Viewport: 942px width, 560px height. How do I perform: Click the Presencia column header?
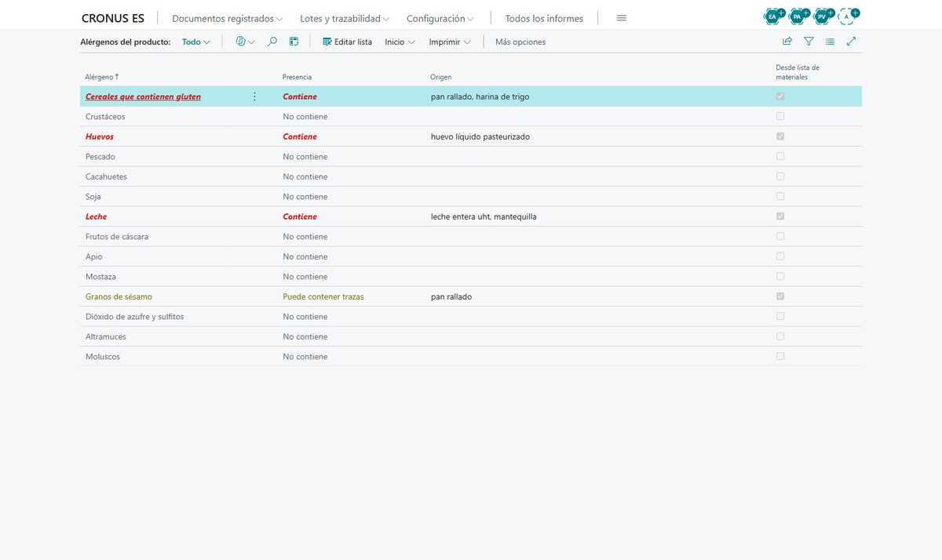click(297, 77)
